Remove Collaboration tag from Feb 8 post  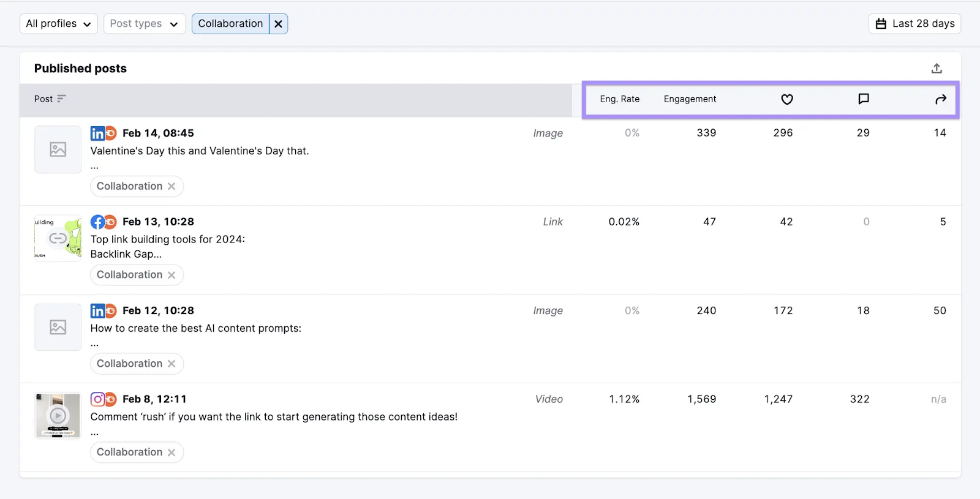171,452
